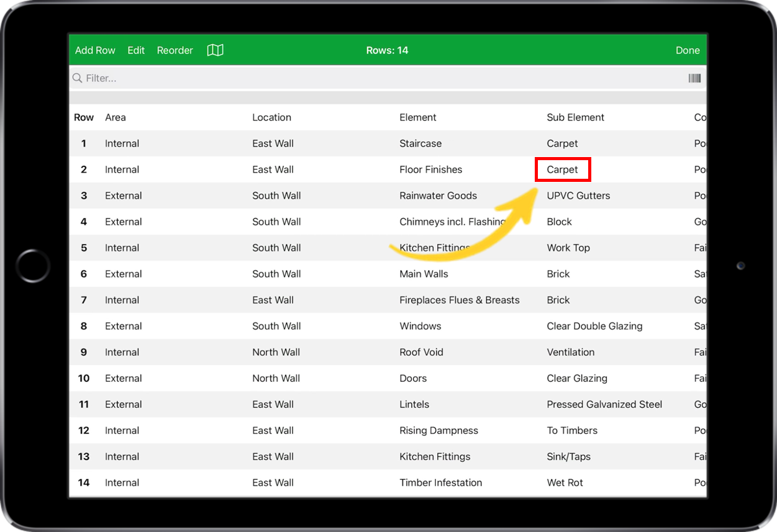
Task: Open the map icon in the toolbar
Action: [x=215, y=50]
